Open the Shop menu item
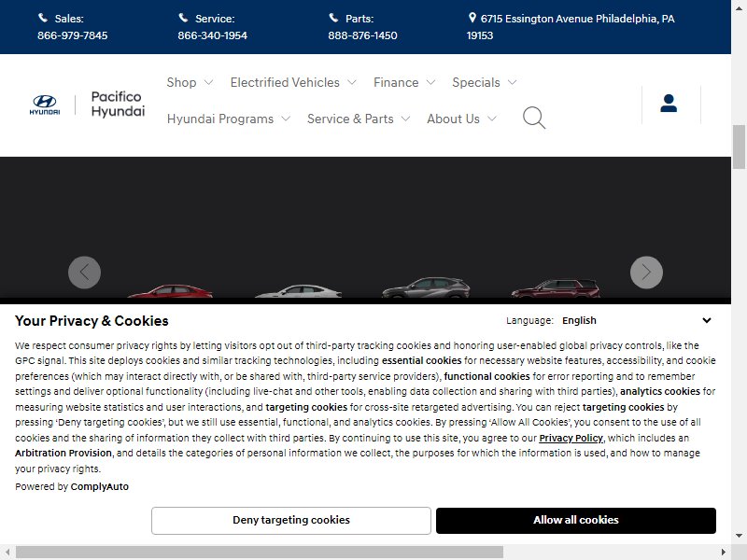 [181, 82]
